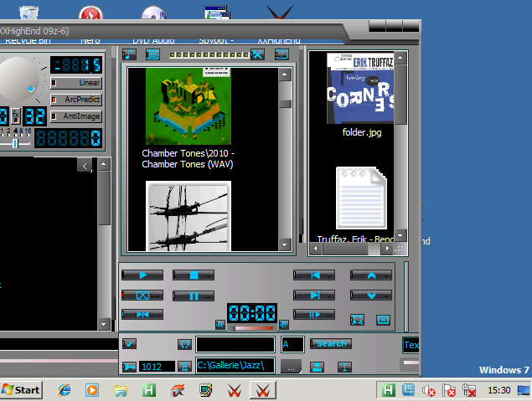Open Internet Explorer from the taskbar
Screen dimensions: 532x401
65,390
